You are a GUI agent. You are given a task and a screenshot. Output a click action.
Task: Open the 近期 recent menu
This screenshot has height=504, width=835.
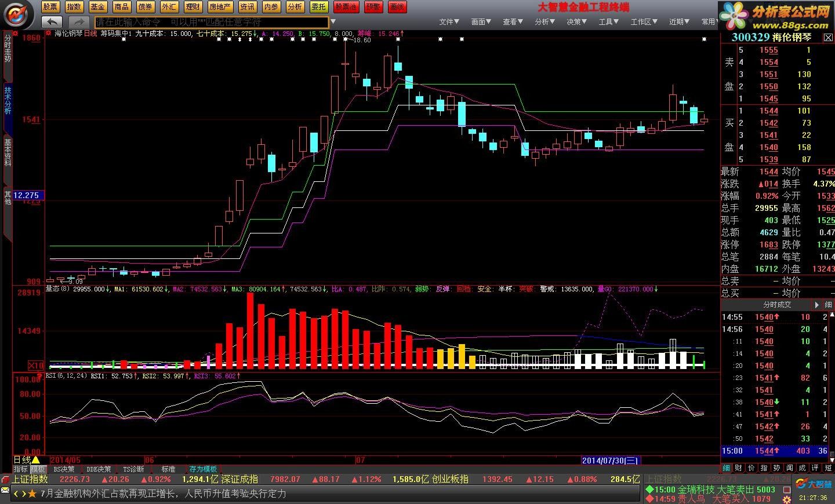point(679,21)
